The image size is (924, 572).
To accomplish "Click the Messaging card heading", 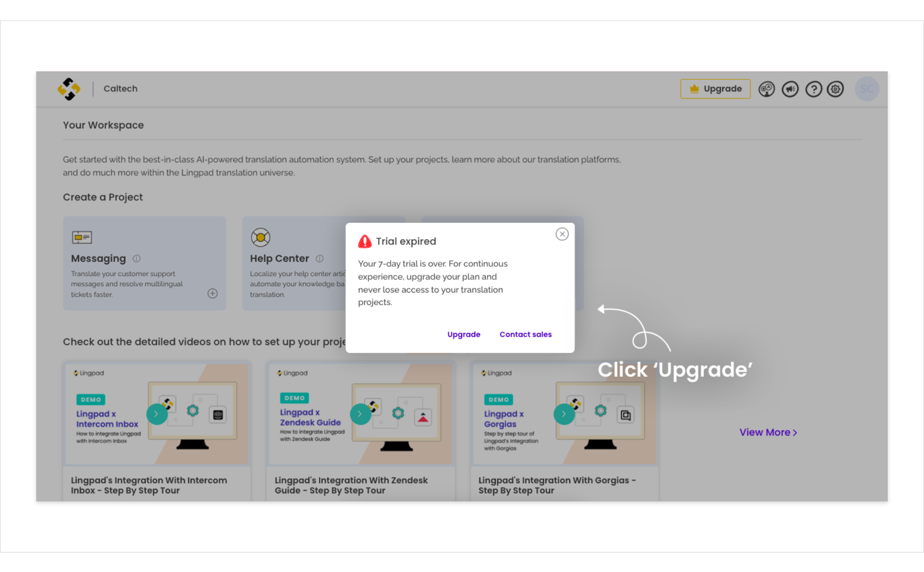I will [x=98, y=259].
